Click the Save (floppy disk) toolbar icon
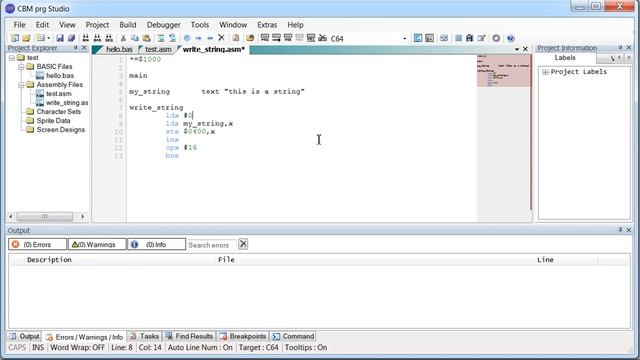 pyautogui.click(x=60, y=38)
